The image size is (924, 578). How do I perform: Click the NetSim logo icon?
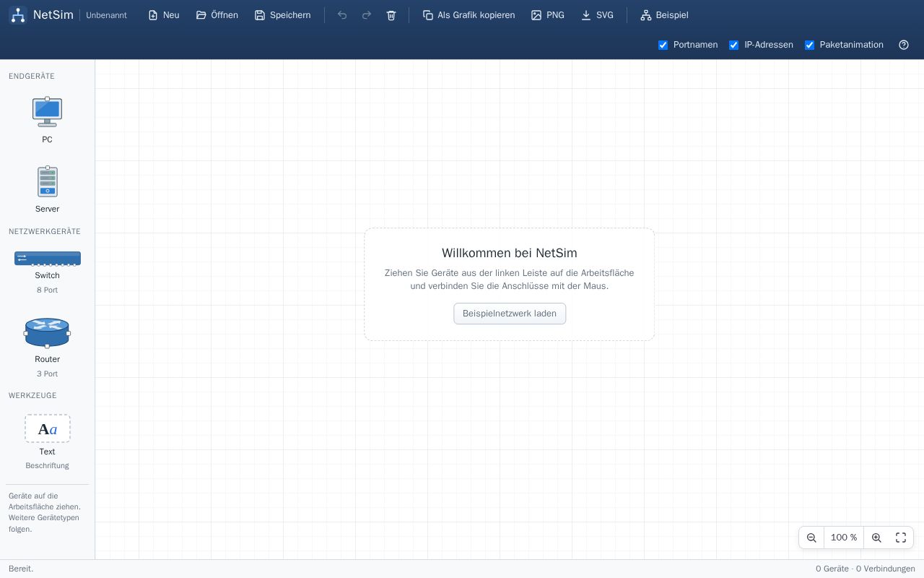(18, 15)
